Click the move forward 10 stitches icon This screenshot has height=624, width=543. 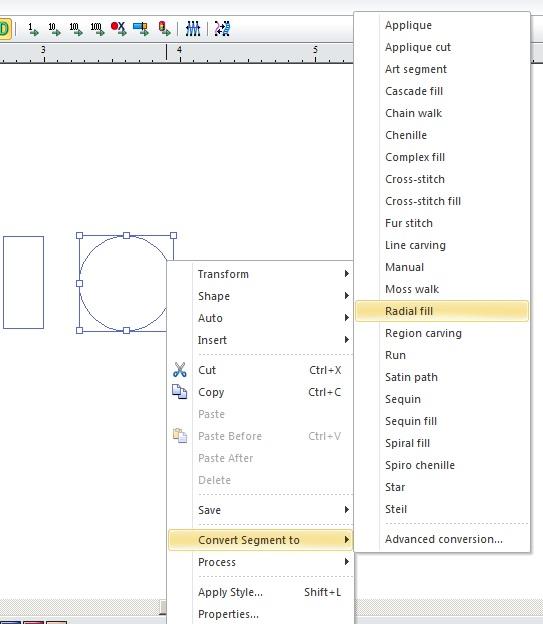tap(54, 29)
